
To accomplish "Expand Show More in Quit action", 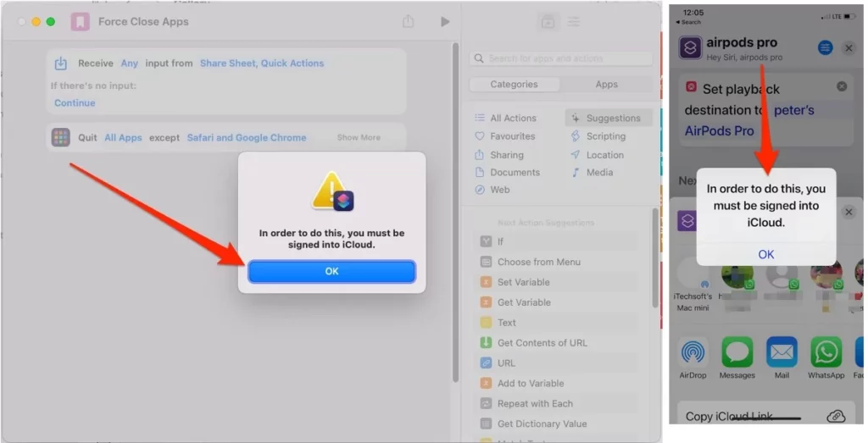I will click(359, 138).
